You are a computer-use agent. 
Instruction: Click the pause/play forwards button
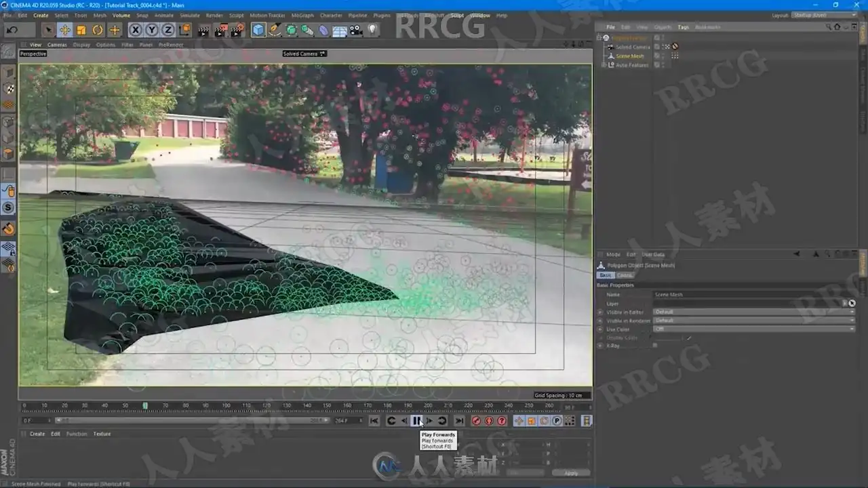pyautogui.click(x=416, y=421)
